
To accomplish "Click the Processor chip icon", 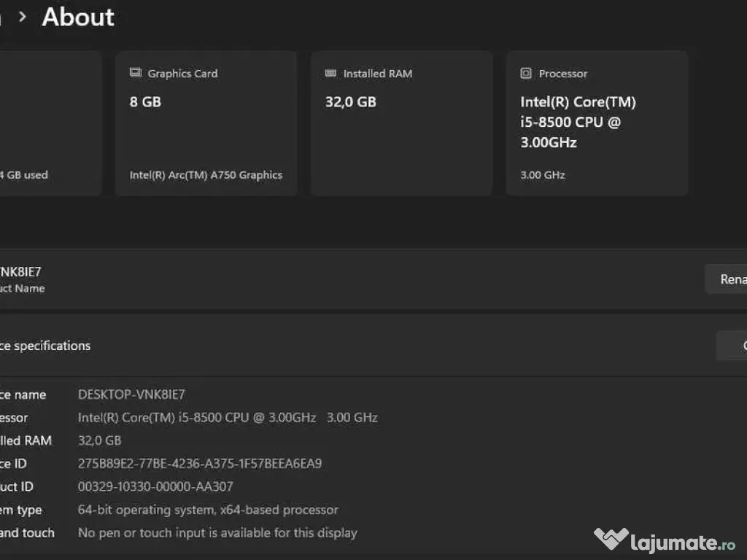I will pyautogui.click(x=526, y=74).
